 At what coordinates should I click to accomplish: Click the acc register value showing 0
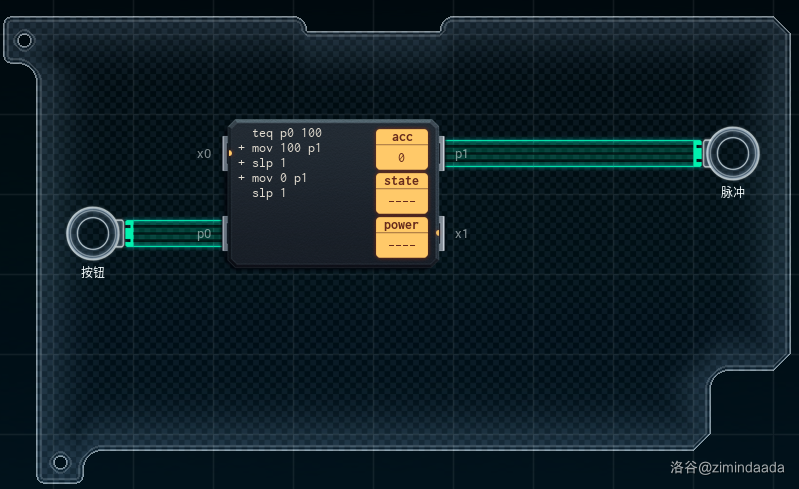point(401,158)
